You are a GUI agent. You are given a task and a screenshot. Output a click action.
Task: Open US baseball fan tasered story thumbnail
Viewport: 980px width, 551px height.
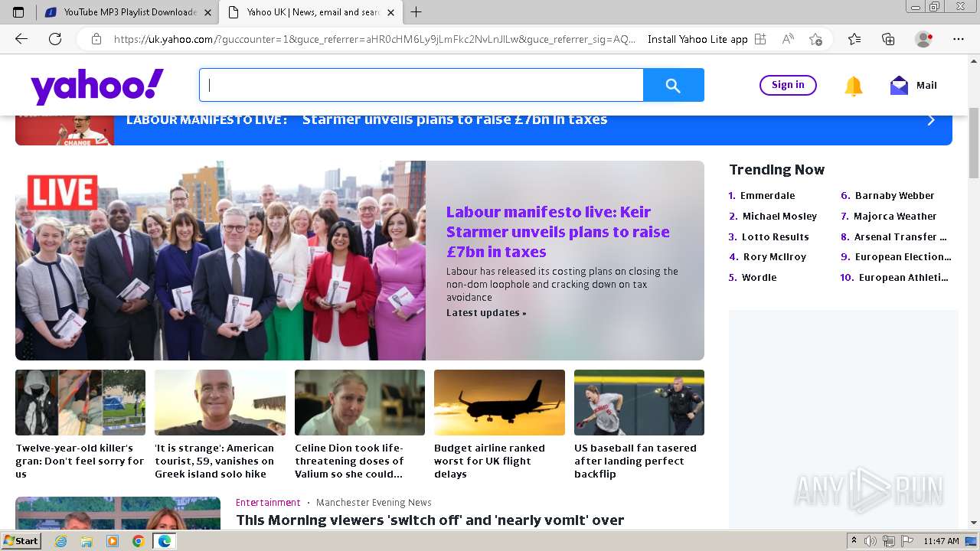pyautogui.click(x=639, y=403)
